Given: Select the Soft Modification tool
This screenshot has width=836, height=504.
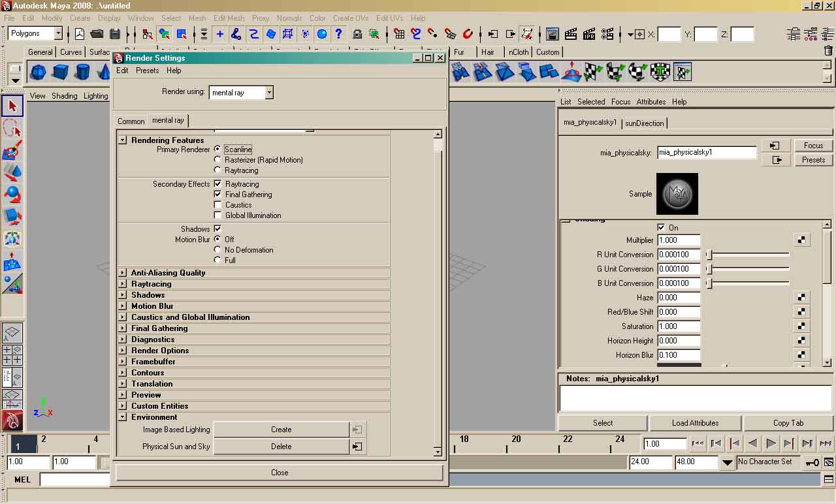Looking at the screenshot, I should click(x=12, y=261).
